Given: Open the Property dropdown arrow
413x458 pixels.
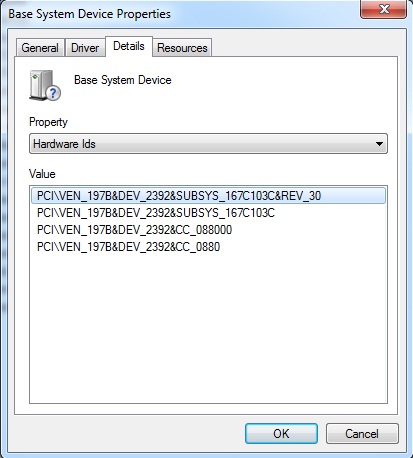Looking at the screenshot, I should pyautogui.click(x=379, y=144).
